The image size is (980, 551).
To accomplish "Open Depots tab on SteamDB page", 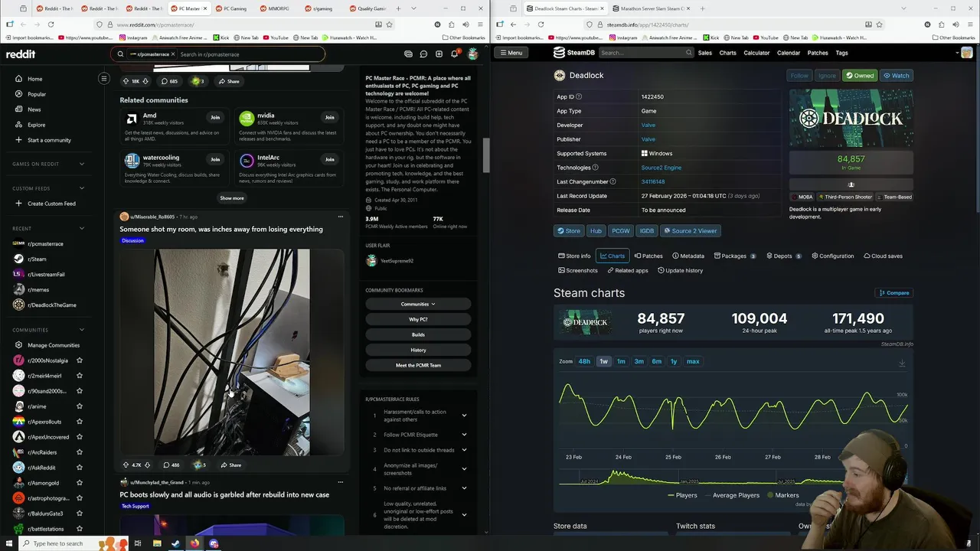I will pos(782,256).
